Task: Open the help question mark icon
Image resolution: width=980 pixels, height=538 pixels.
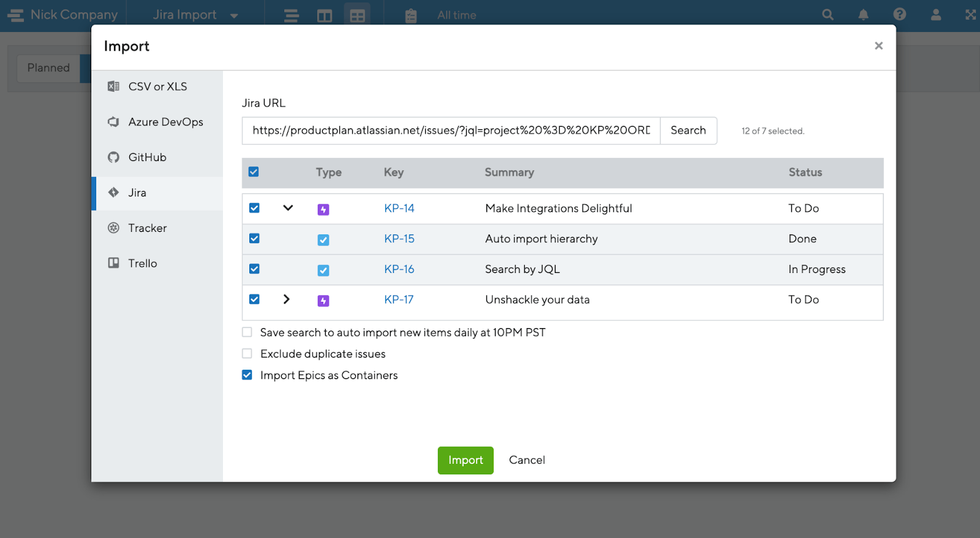Action: [899, 15]
